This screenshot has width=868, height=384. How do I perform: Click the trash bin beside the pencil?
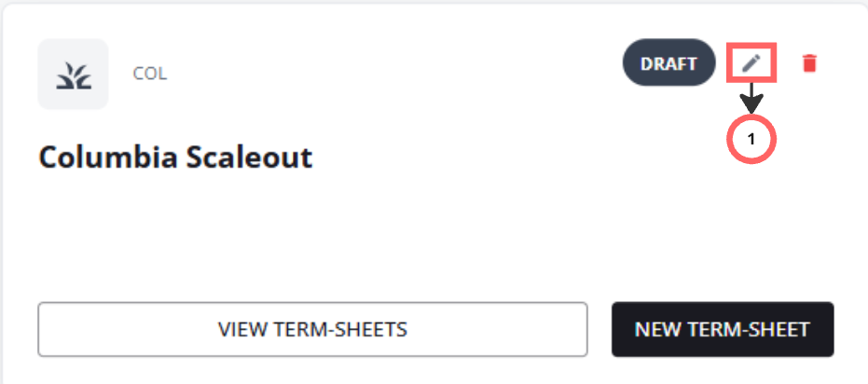point(809,63)
